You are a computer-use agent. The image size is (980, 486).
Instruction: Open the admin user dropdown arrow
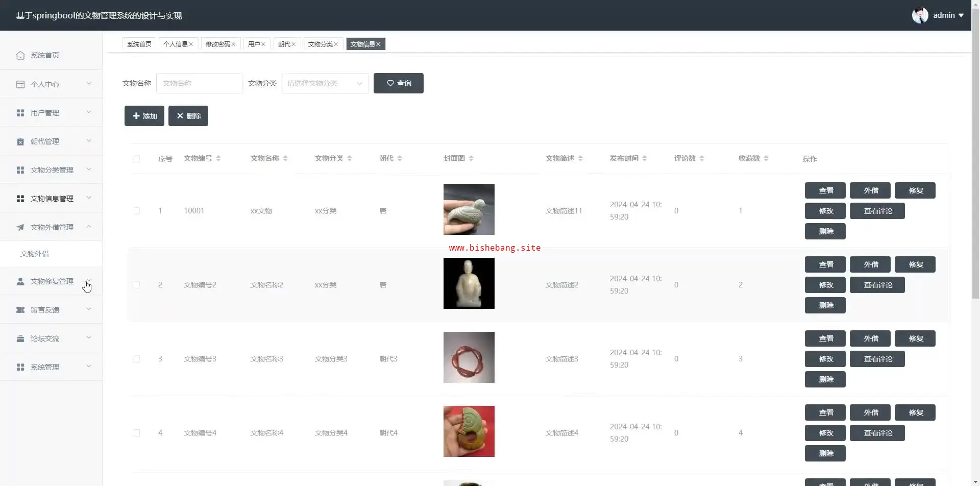[961, 15]
